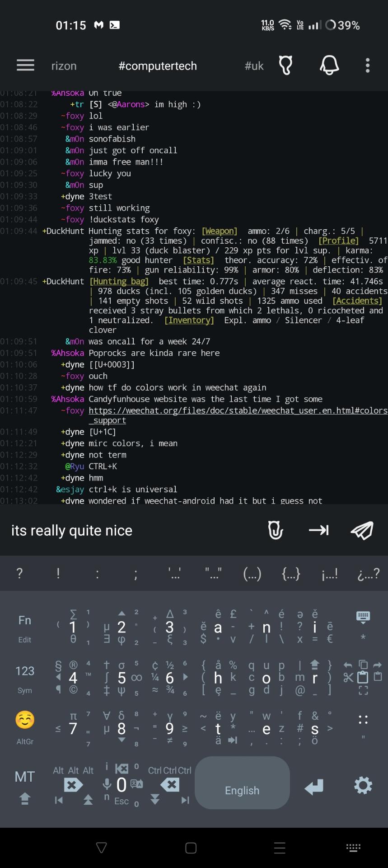The height and width of the screenshot is (868, 388).
Task: Open the weechat.org colors documentation link
Action: [x=238, y=410]
